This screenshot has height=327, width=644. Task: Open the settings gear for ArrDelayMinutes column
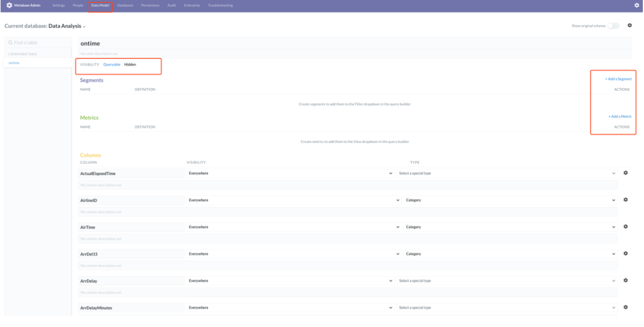point(626,307)
